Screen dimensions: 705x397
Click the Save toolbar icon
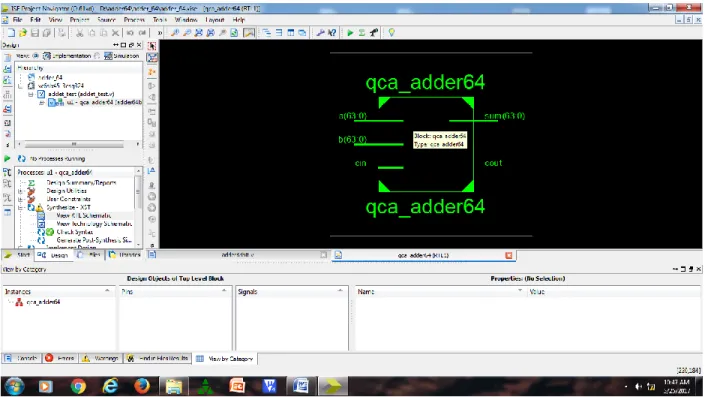pyautogui.click(x=35, y=32)
